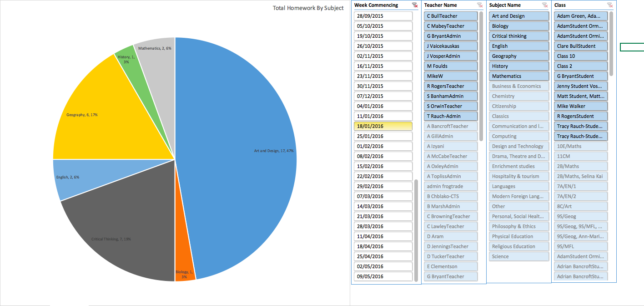Select Science subject item
The height and width of the screenshot is (306, 644).
point(519,256)
